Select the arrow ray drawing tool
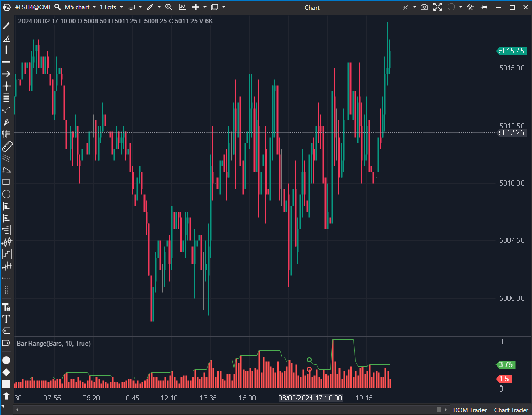The image size is (532, 415). click(6, 74)
